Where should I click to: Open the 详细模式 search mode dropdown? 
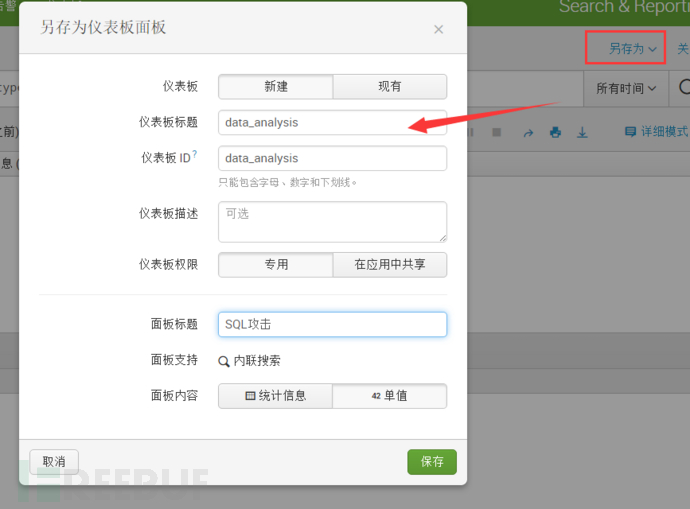(x=656, y=131)
